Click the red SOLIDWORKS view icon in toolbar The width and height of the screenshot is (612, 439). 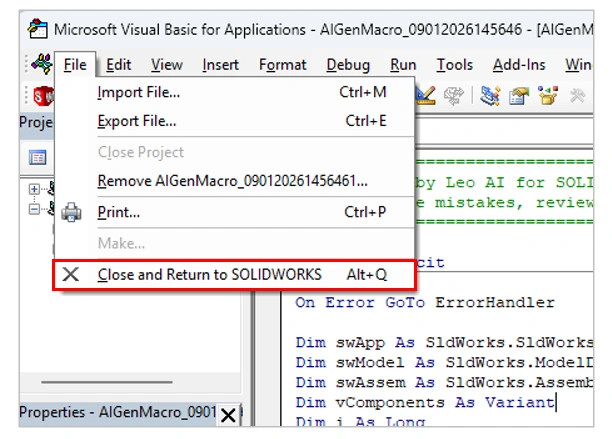[43, 96]
